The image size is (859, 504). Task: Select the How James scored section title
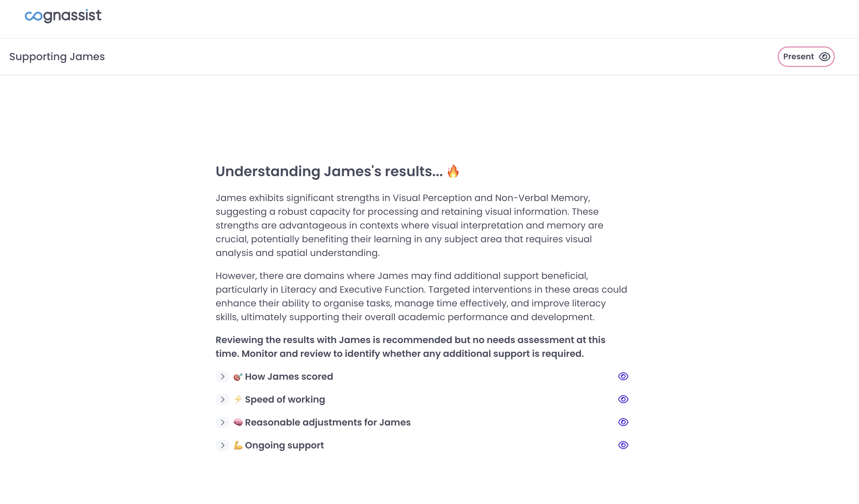point(289,377)
